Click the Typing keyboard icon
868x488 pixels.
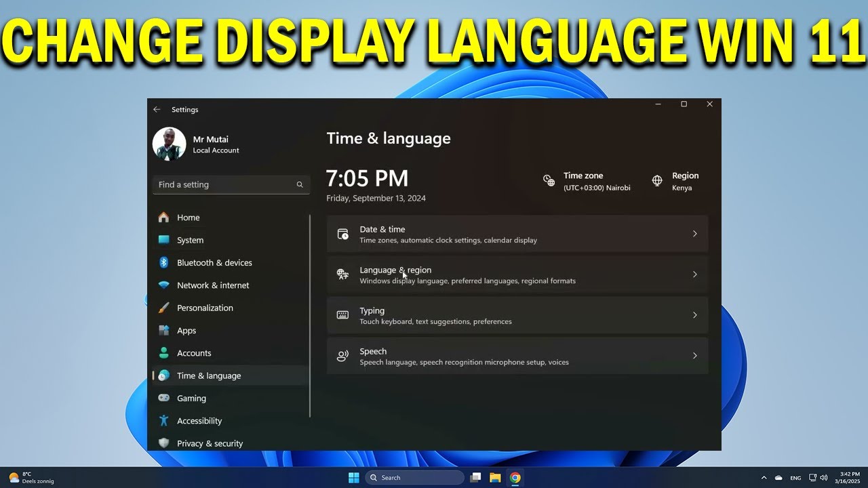(343, 315)
